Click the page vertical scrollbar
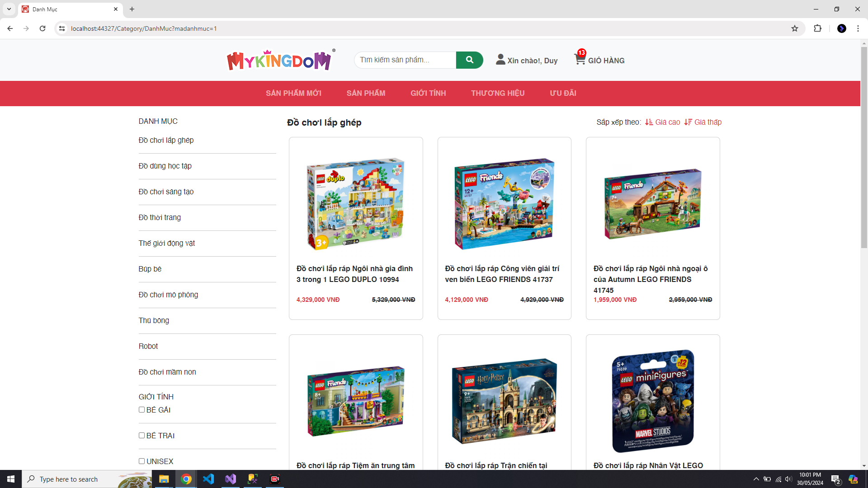The image size is (868, 488). [x=864, y=147]
